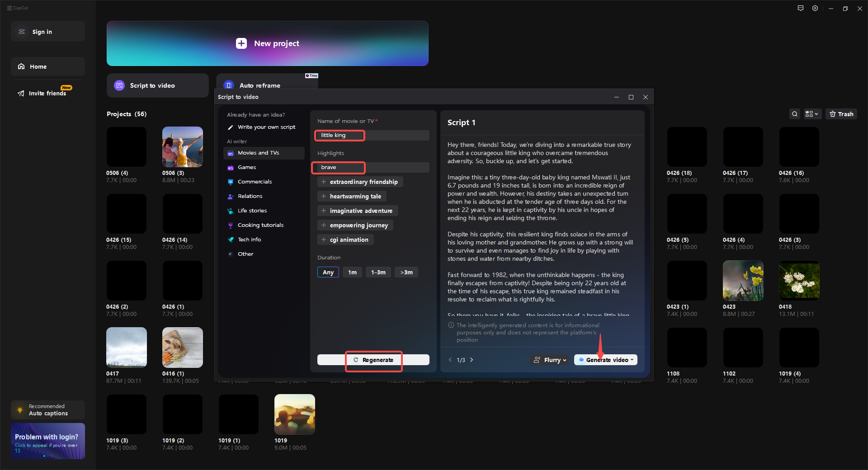Screen dimensions: 868x470
Task: Click the Sign in button
Action: 48,32
